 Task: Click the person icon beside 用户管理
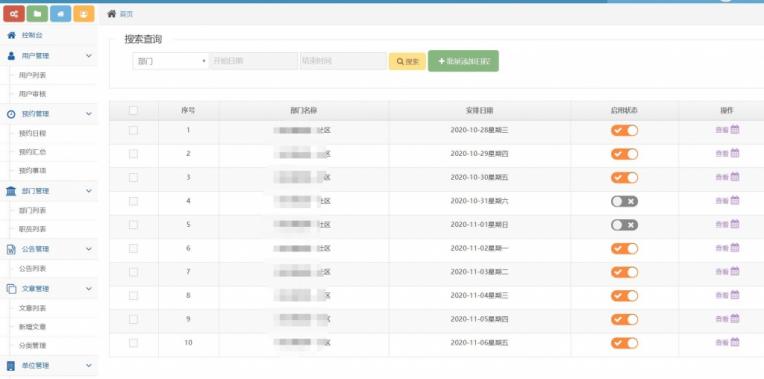click(11, 56)
